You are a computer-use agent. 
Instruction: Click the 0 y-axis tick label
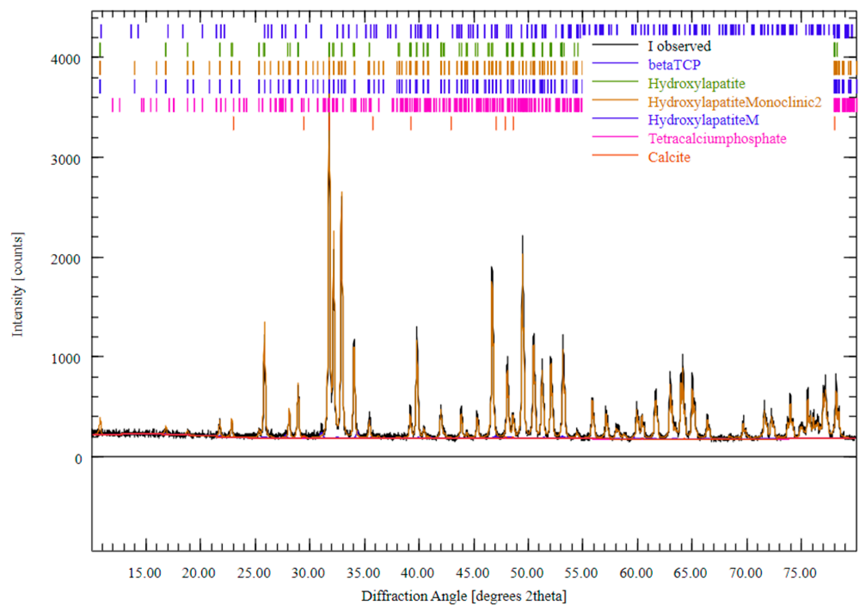78,459
